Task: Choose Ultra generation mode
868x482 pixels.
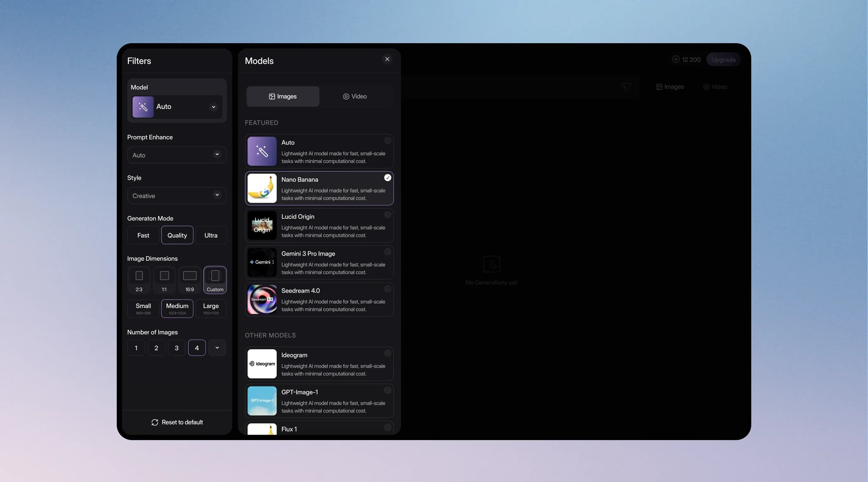Action: pyautogui.click(x=211, y=235)
